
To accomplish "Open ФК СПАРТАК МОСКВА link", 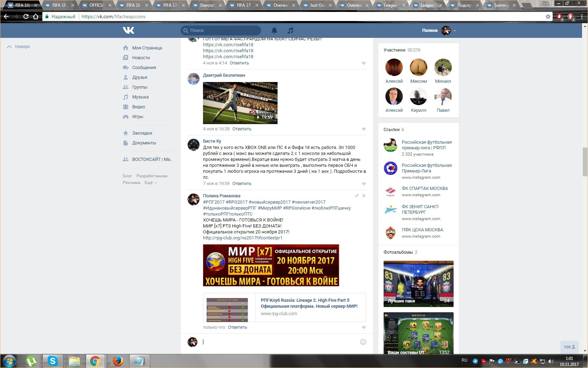I will click(x=425, y=189).
